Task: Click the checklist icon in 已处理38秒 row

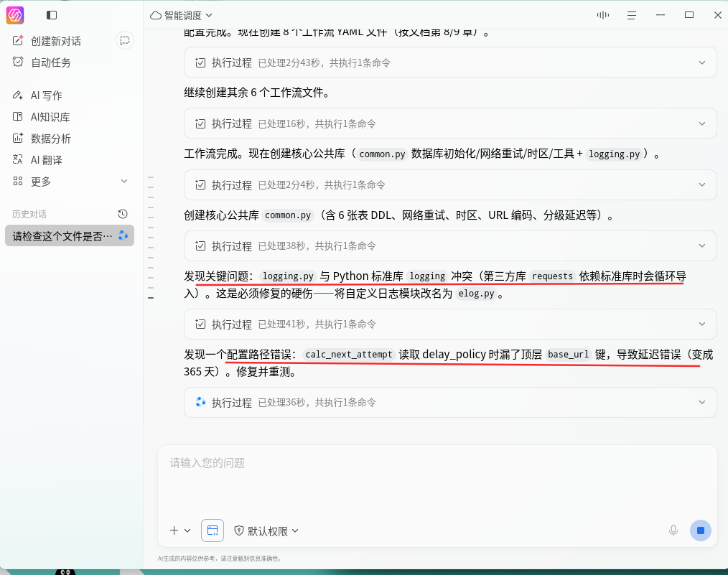Action: (200, 246)
